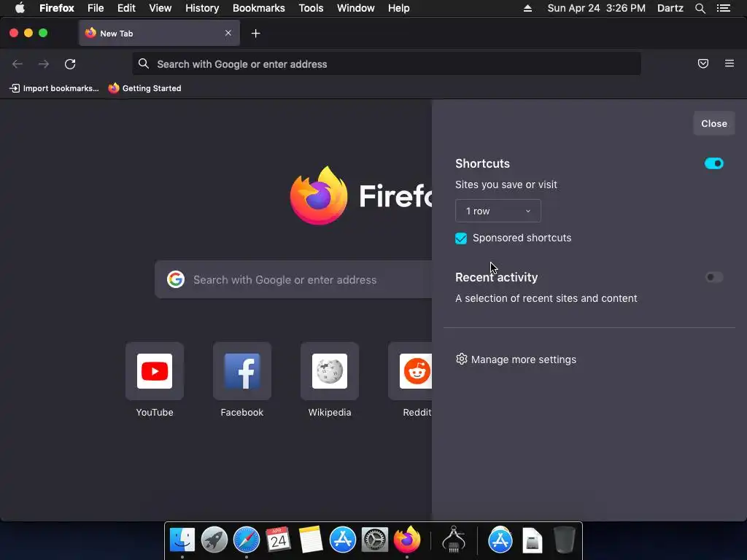Uncheck the Sponsored shortcuts checkbox
This screenshot has width=747, height=560.
click(x=461, y=238)
